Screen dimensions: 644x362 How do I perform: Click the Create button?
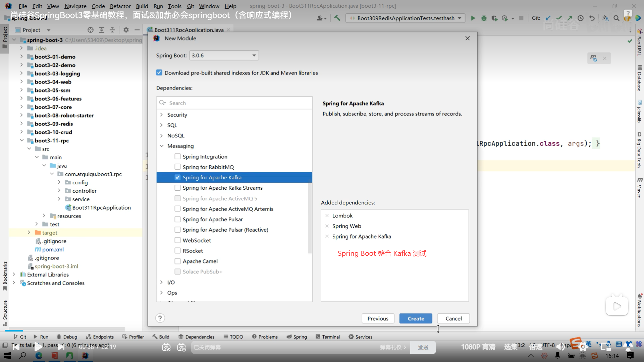point(416,318)
